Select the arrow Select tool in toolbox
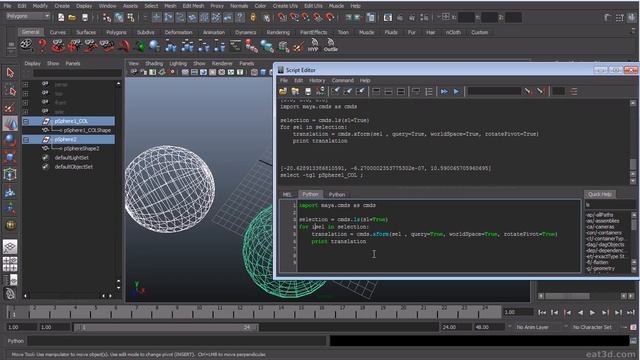 (x=10, y=73)
